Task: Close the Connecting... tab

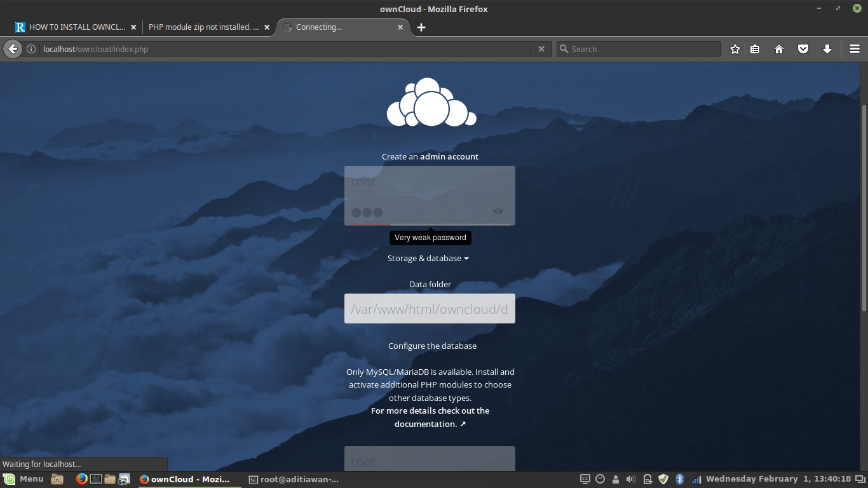Action: 400,27
